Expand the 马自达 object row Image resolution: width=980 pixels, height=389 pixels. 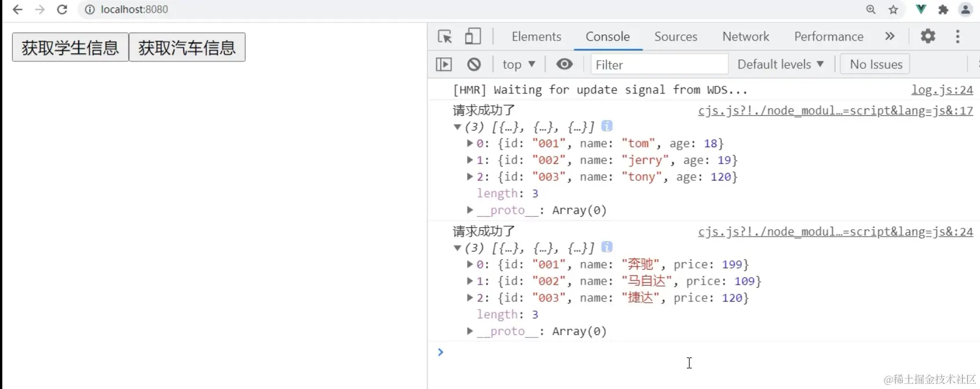(470, 281)
